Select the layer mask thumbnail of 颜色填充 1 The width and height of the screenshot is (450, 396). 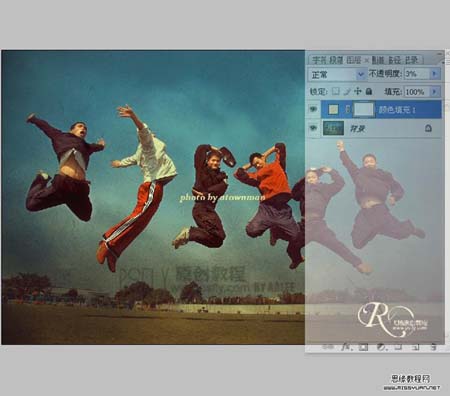pyautogui.click(x=364, y=109)
